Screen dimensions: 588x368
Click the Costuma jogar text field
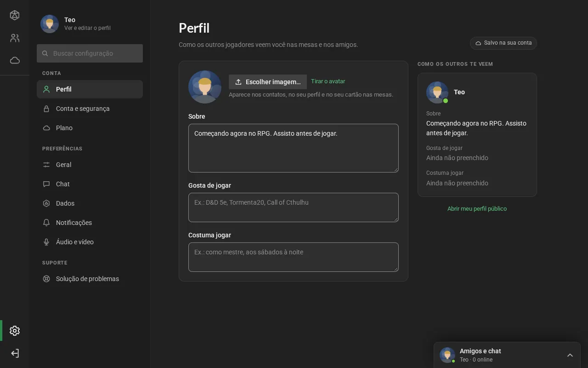tap(294, 257)
